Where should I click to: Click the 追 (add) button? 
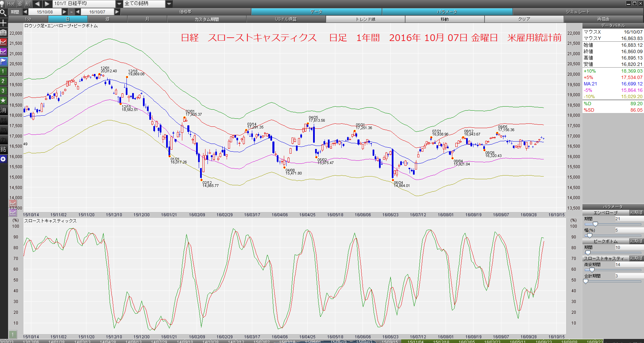point(20,4)
